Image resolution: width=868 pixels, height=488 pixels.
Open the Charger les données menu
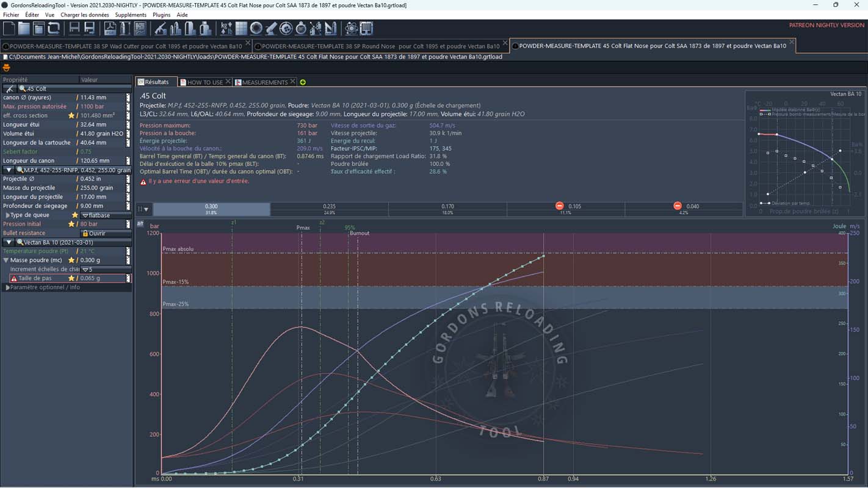tap(84, 15)
